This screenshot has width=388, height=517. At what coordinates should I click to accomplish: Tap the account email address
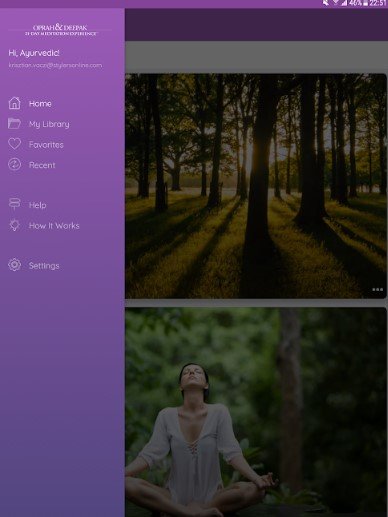point(55,65)
